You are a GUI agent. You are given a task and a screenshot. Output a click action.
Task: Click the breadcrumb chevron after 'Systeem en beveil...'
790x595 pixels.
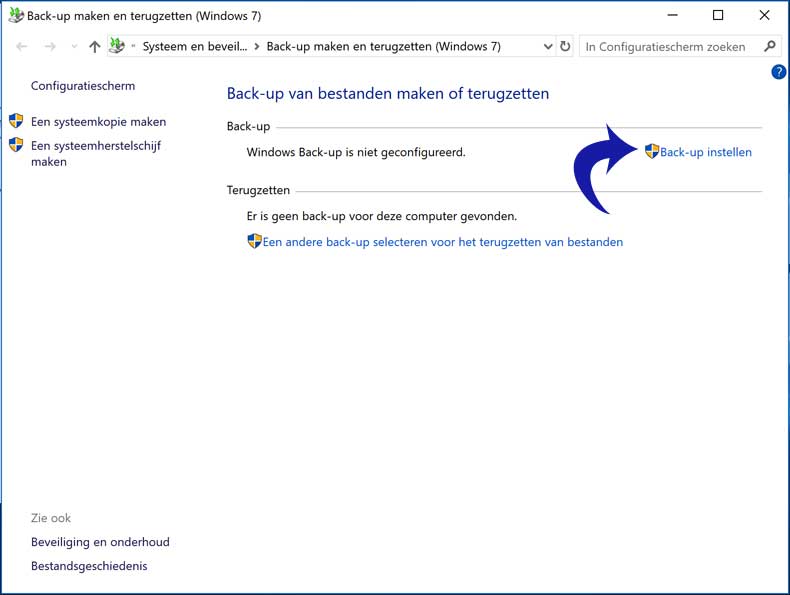click(257, 47)
